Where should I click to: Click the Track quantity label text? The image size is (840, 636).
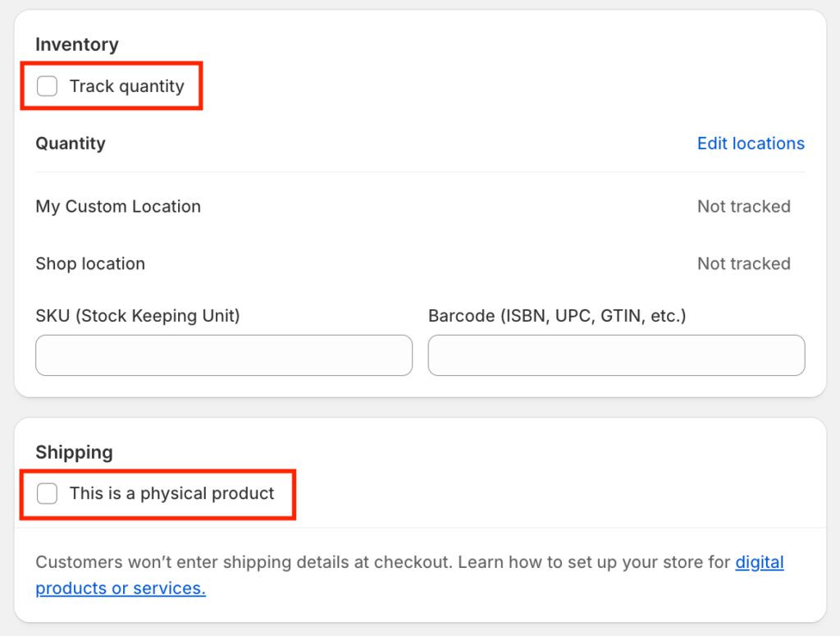coord(126,86)
